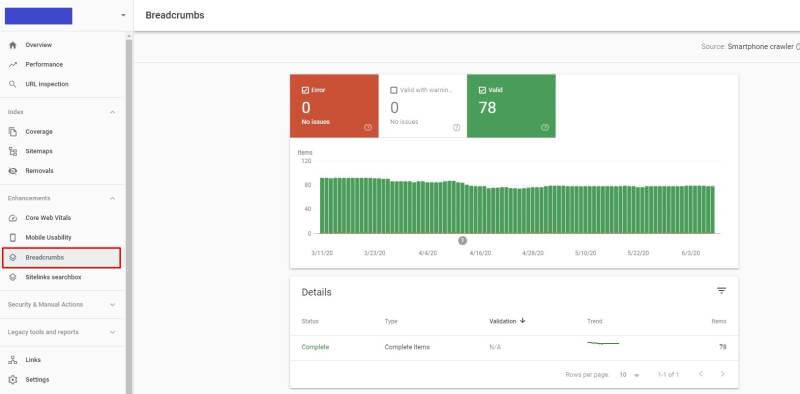Open the Settings page label
800x394 pixels.
point(37,380)
